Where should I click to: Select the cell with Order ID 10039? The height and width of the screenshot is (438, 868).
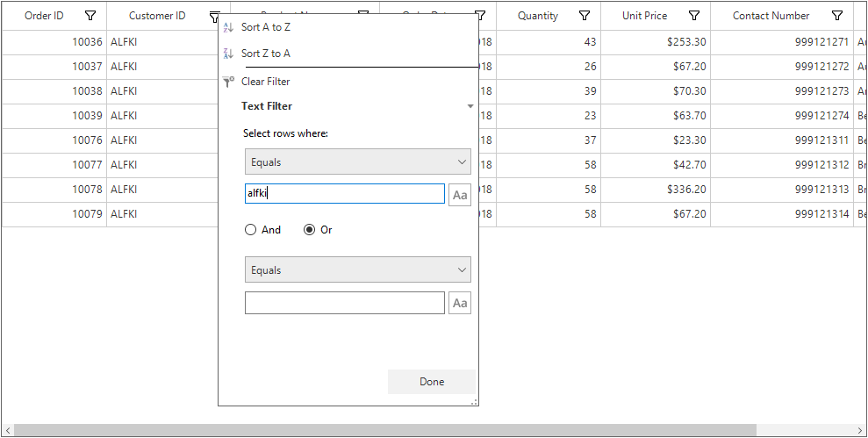pos(54,116)
